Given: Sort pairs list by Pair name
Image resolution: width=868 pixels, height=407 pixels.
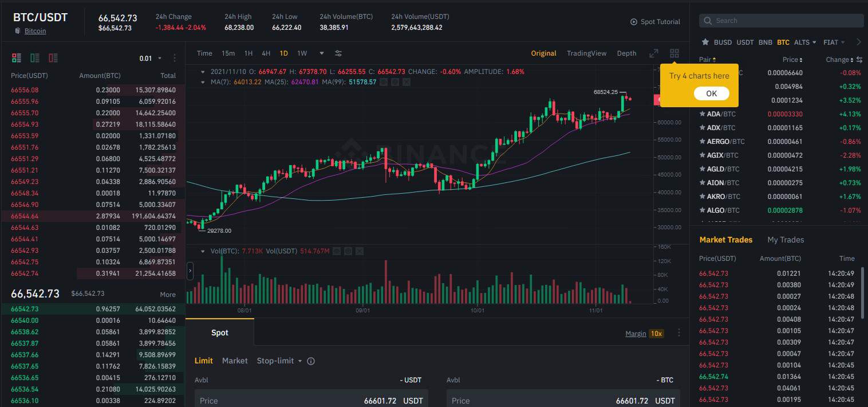Looking at the screenshot, I should [x=708, y=60].
